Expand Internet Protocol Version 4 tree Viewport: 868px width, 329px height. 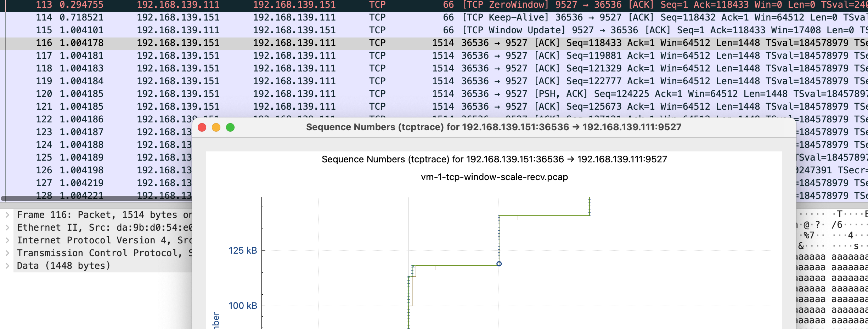click(7, 240)
